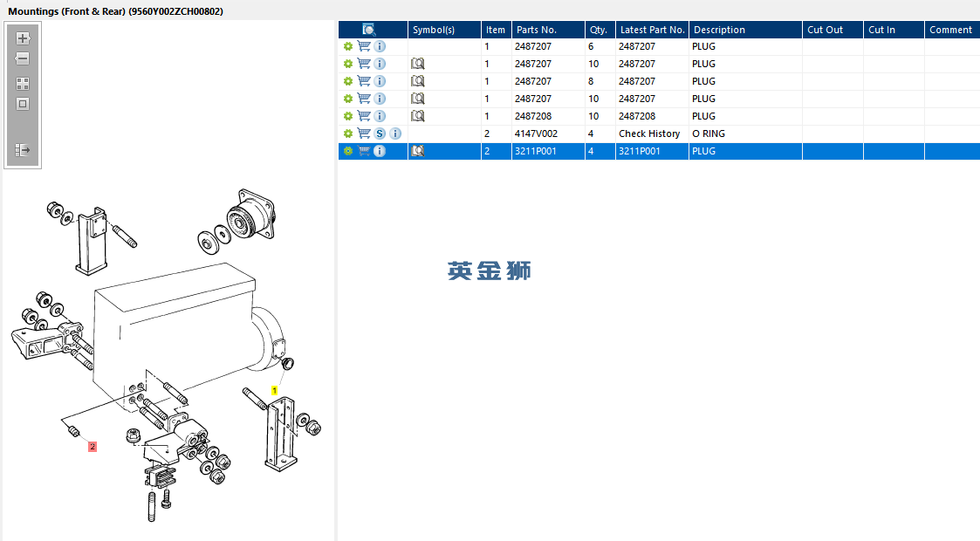Click the search icon in table header
980x541 pixels.
click(x=369, y=30)
